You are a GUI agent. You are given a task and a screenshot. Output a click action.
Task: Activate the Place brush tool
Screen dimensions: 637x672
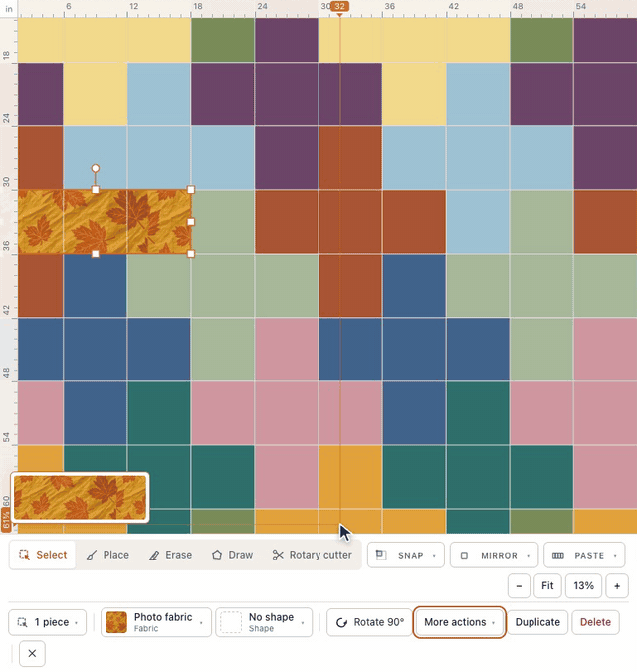pos(107,555)
